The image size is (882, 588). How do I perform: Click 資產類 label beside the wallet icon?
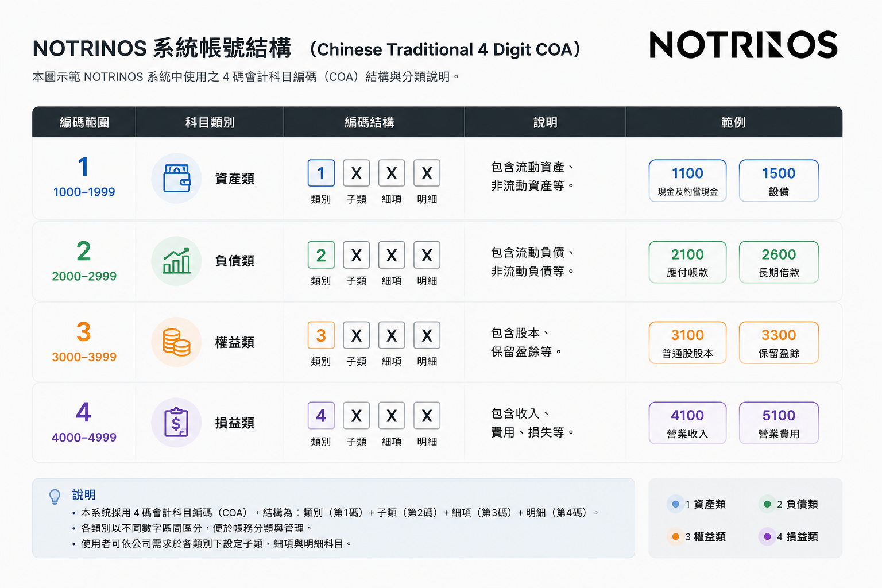234,179
